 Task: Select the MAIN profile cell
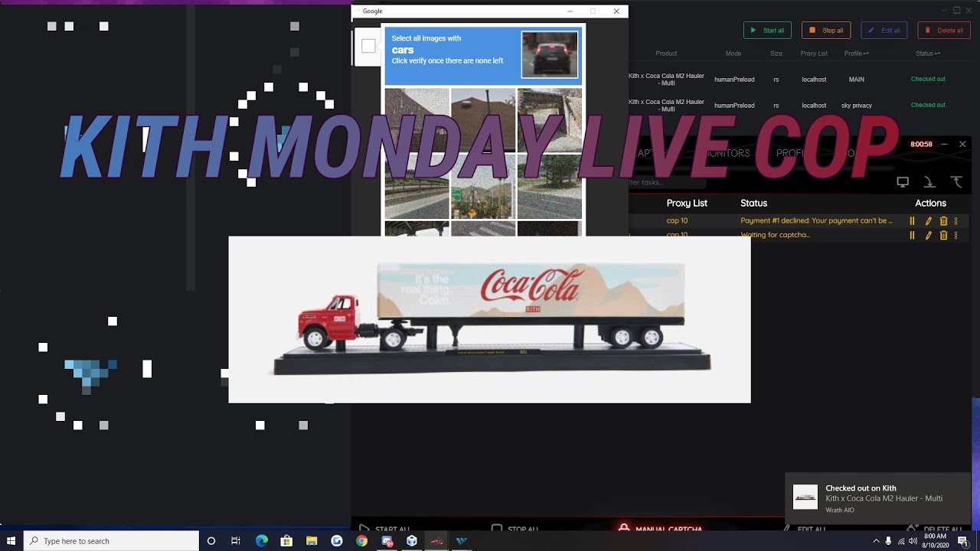[x=856, y=80]
